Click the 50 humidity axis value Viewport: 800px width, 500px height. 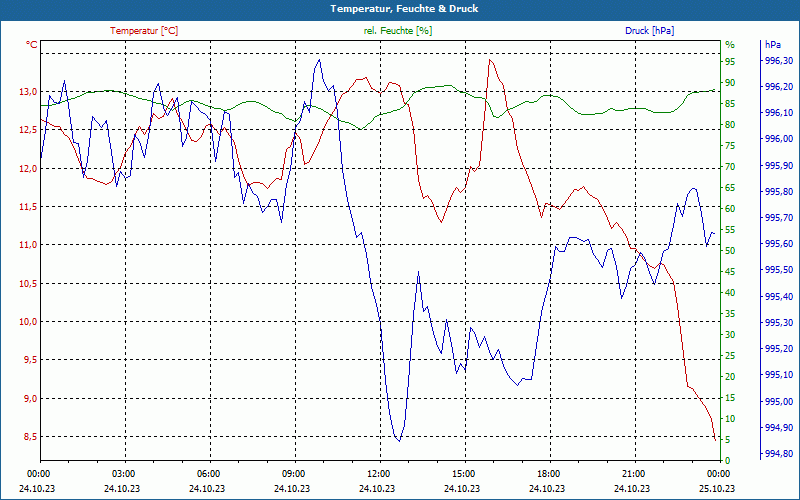click(x=730, y=251)
